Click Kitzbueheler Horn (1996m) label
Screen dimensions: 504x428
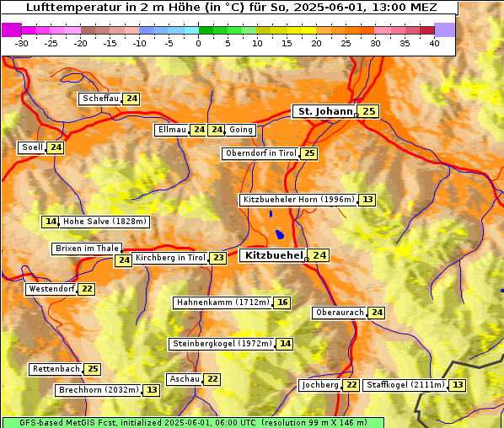(x=298, y=200)
